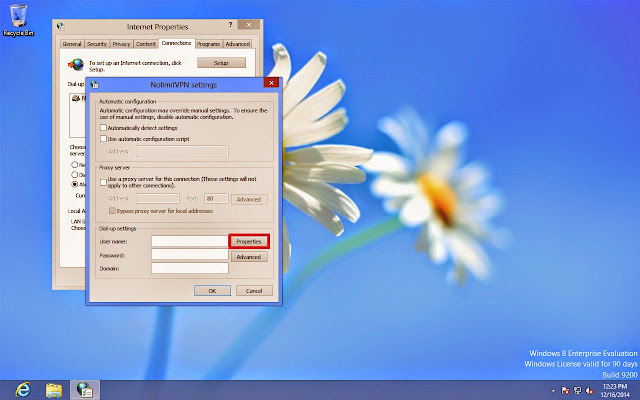
Task: Click Cancel in NolimitVPN settings
Action: [254, 291]
